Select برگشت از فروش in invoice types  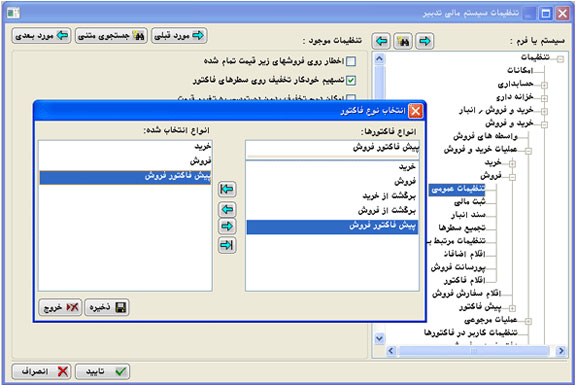332,210
